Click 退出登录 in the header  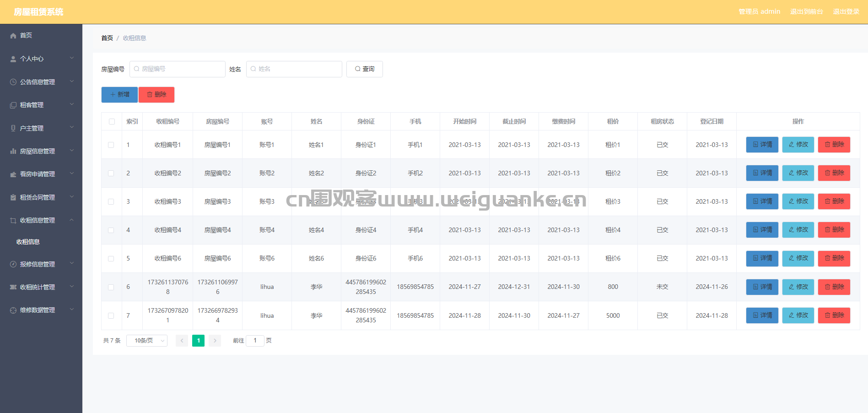846,11
